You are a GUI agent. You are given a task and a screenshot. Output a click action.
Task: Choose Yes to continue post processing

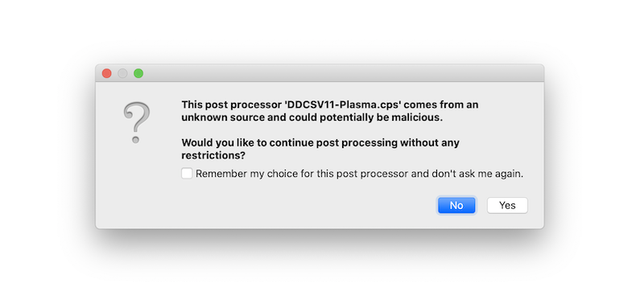(x=507, y=205)
